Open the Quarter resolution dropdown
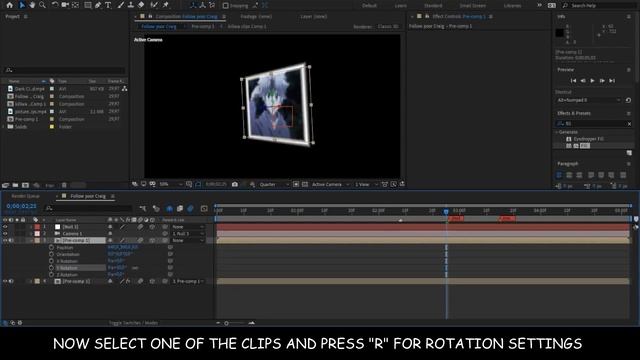Image resolution: width=640 pixels, height=360 pixels. pyautogui.click(x=274, y=184)
